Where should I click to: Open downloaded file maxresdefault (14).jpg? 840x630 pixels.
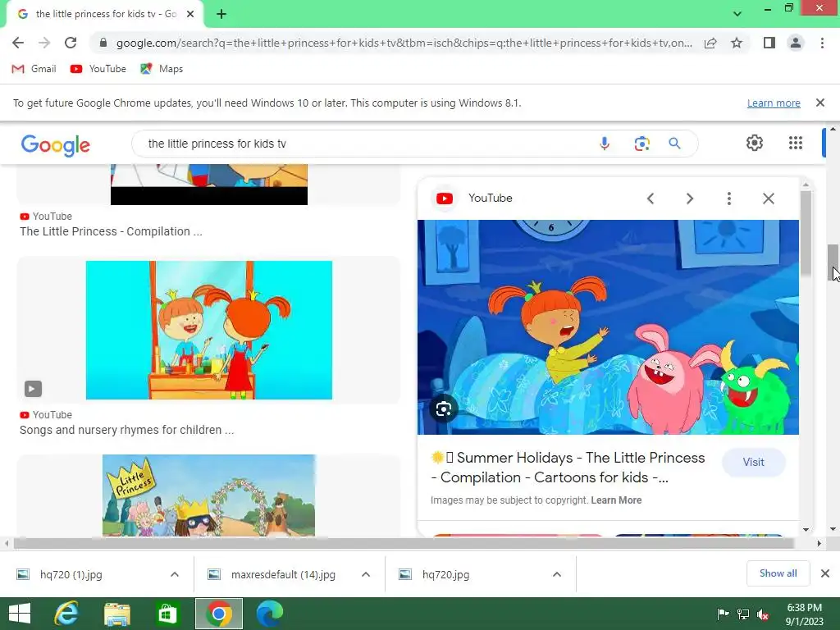(x=283, y=574)
